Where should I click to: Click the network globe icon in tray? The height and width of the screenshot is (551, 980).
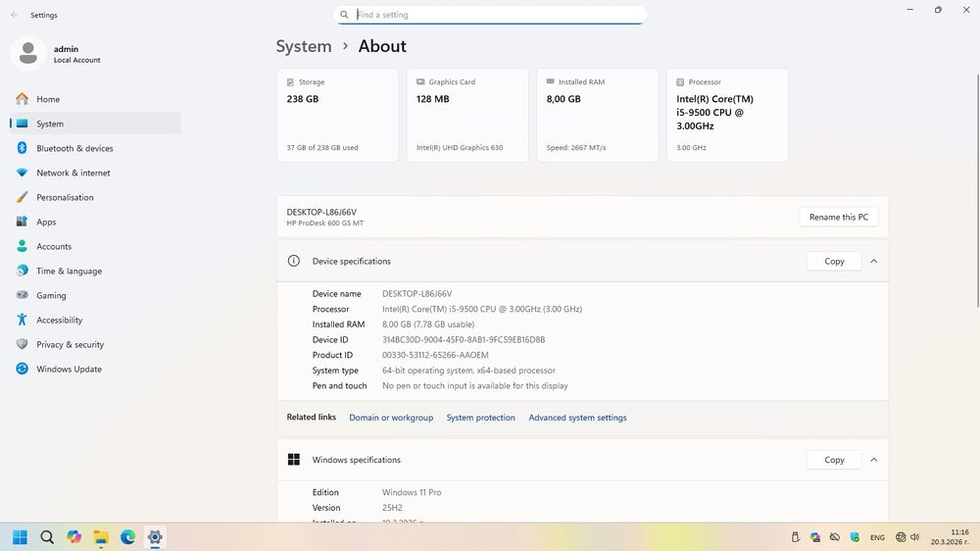coord(901,536)
